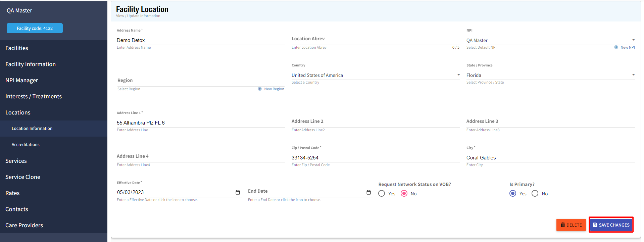Select Yes for Is Primary
Screen dimensions: 644x242
click(513, 194)
